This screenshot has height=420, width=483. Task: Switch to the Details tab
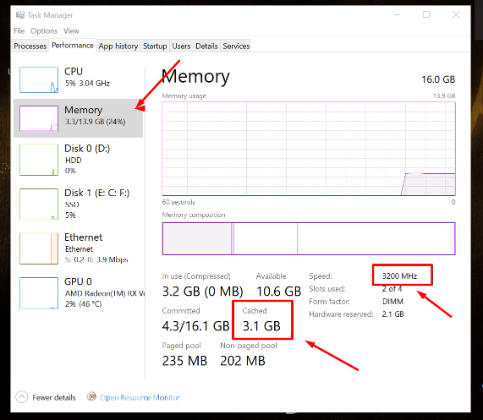(206, 46)
